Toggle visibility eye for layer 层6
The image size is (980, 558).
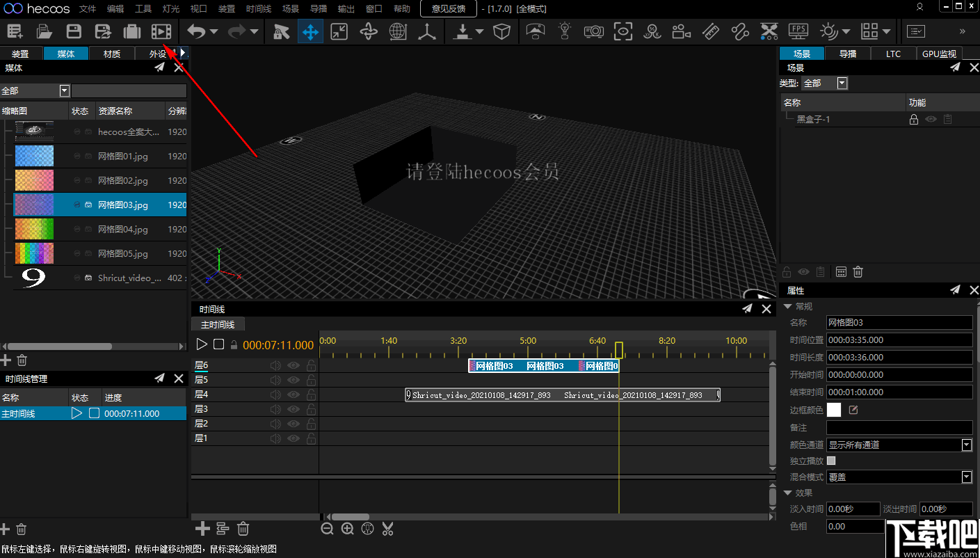pos(294,365)
